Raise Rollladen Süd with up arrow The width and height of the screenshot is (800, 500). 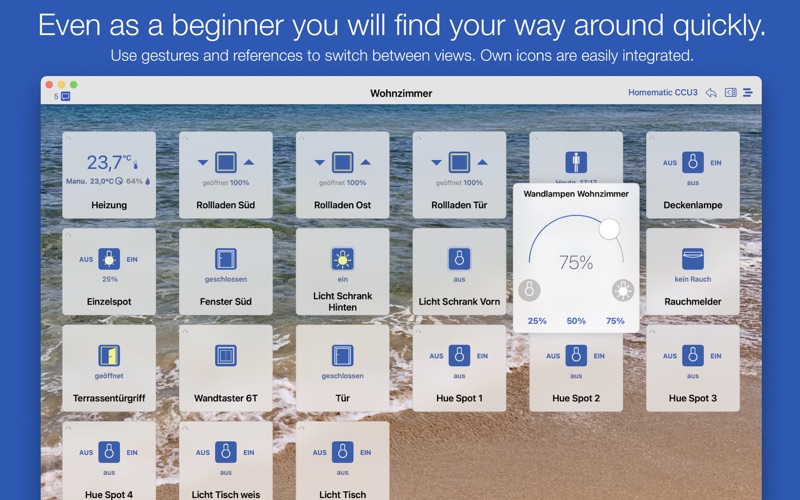point(248,162)
